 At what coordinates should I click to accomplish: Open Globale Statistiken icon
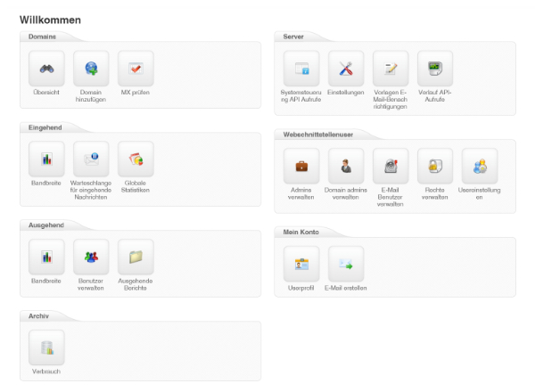[136, 159]
